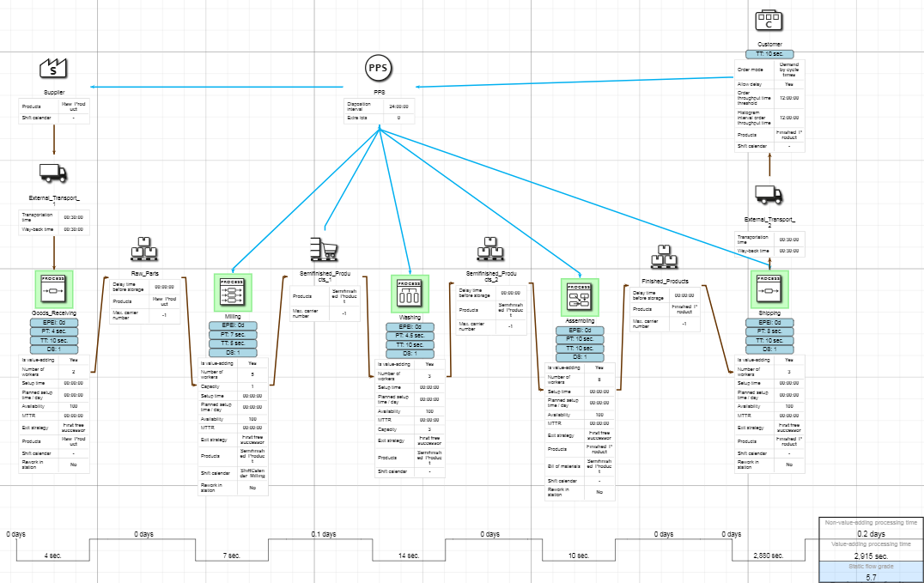Select the 2,880 sec. timeline segment
Viewport: 924px width, 583px height.
[766, 556]
